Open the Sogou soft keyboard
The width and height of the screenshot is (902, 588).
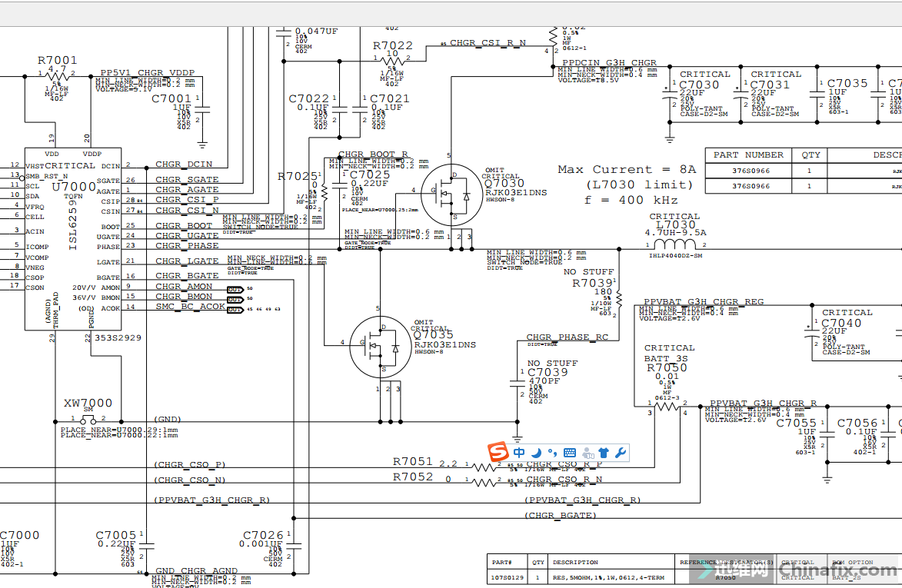[x=570, y=453]
